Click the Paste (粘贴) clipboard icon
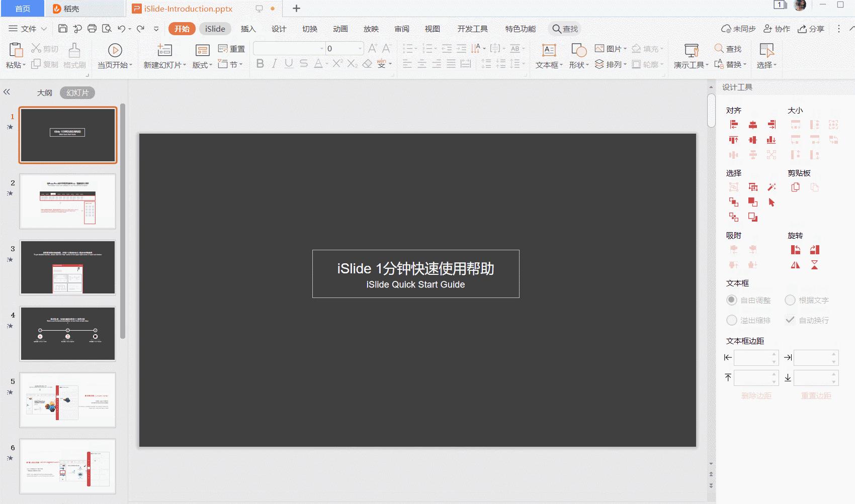 (x=16, y=50)
